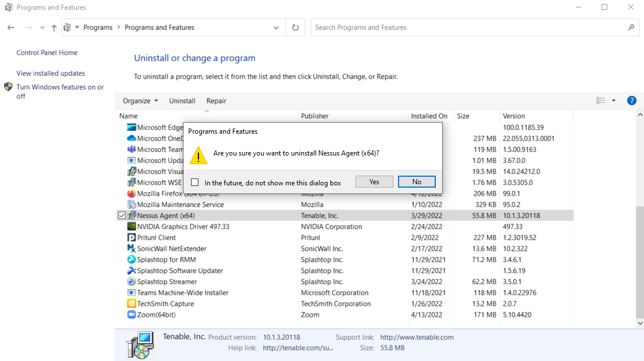Go back with the left arrow

click(11, 28)
